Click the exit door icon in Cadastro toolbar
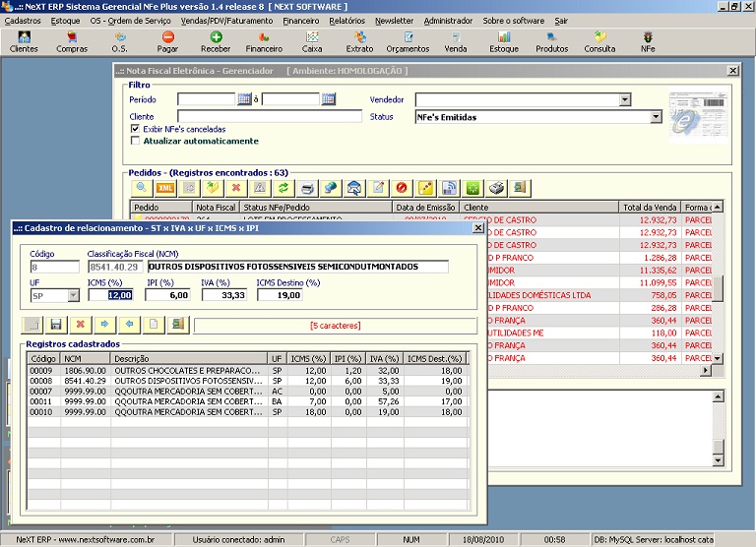 click(178, 325)
